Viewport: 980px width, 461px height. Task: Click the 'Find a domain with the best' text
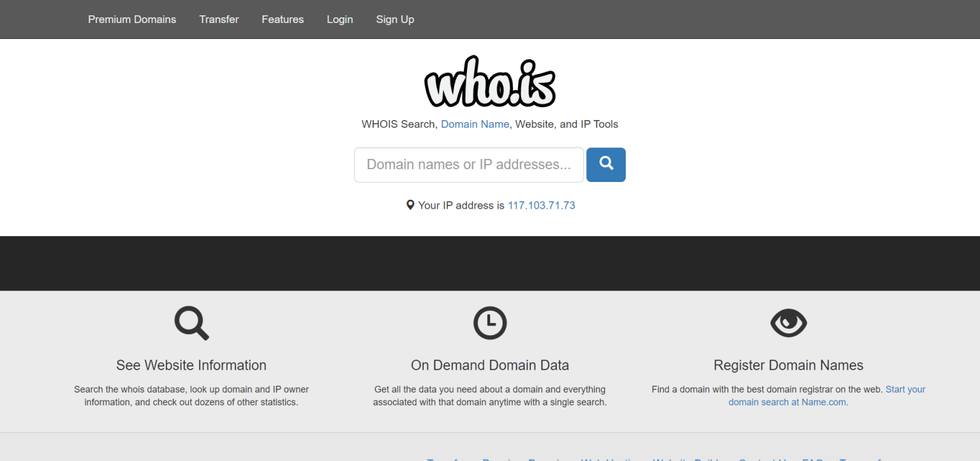pyautogui.click(x=767, y=389)
